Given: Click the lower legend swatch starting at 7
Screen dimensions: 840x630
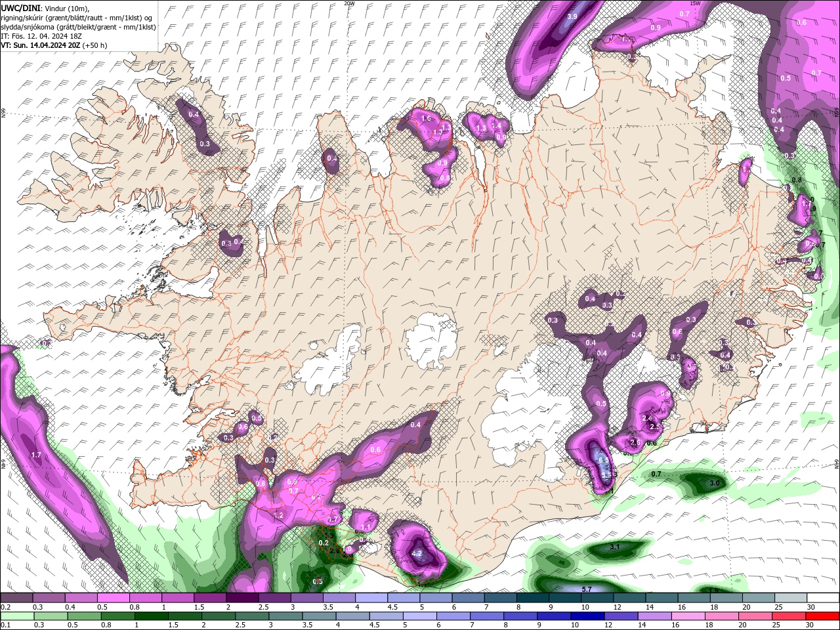Looking at the screenshot, I should point(487,616).
